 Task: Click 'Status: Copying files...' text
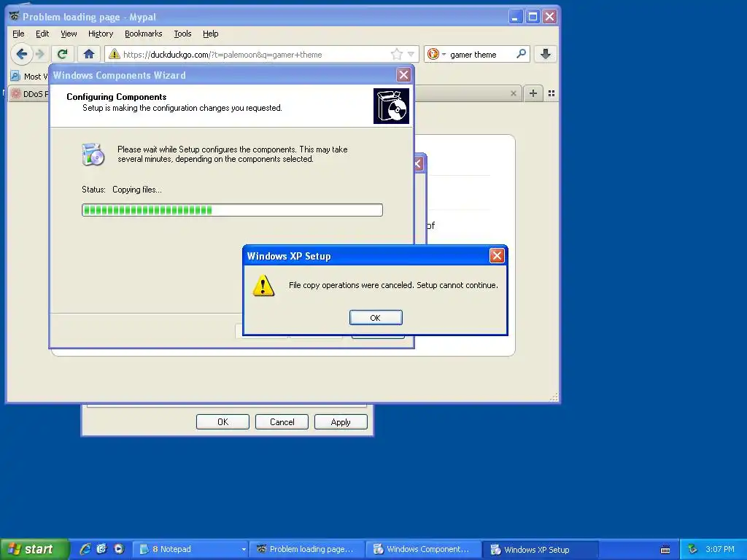[x=122, y=190]
